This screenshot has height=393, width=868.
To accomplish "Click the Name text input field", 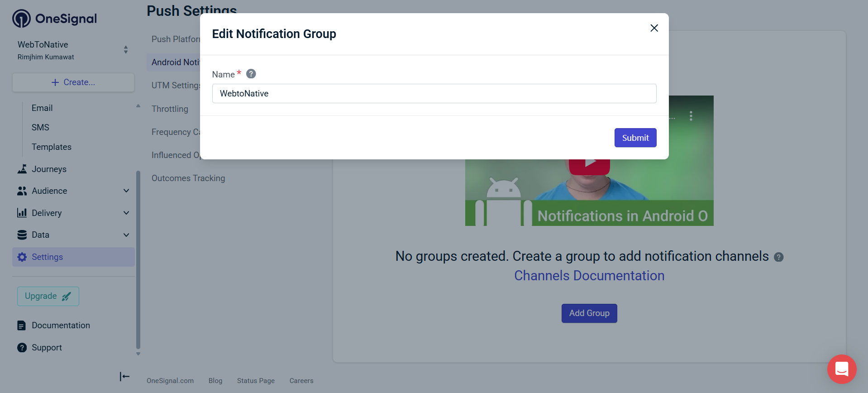I will [434, 93].
